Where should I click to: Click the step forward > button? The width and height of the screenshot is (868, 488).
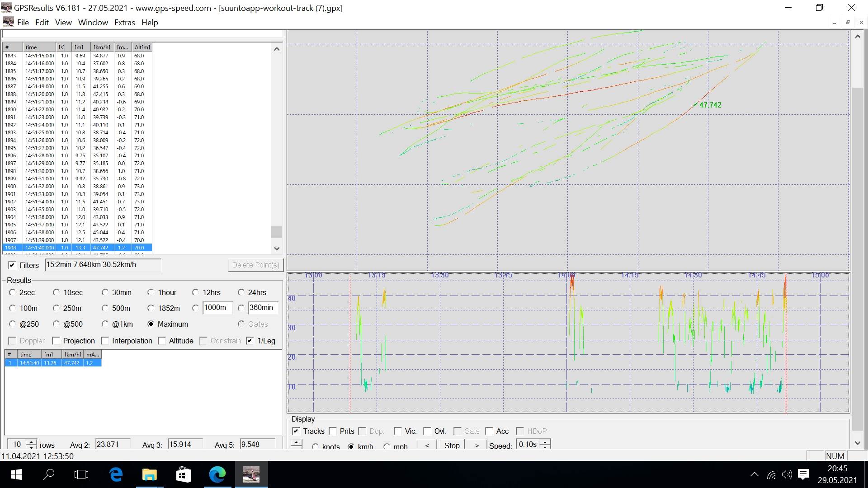(476, 446)
